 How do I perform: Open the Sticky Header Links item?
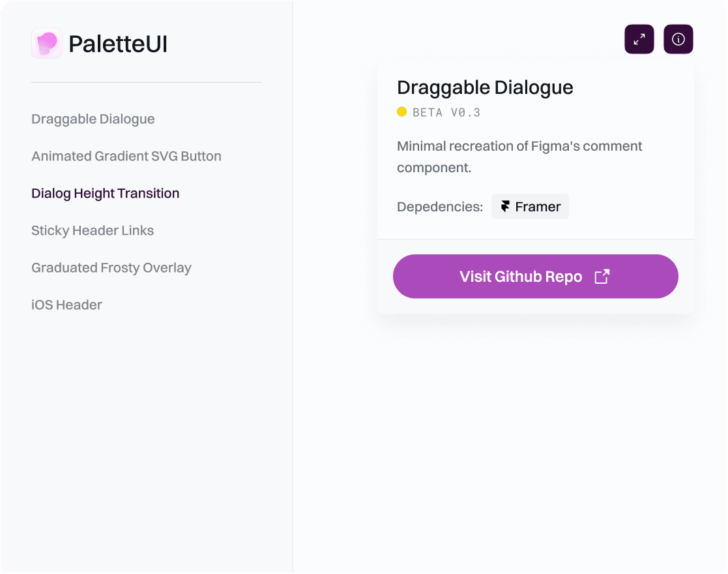pyautogui.click(x=93, y=231)
